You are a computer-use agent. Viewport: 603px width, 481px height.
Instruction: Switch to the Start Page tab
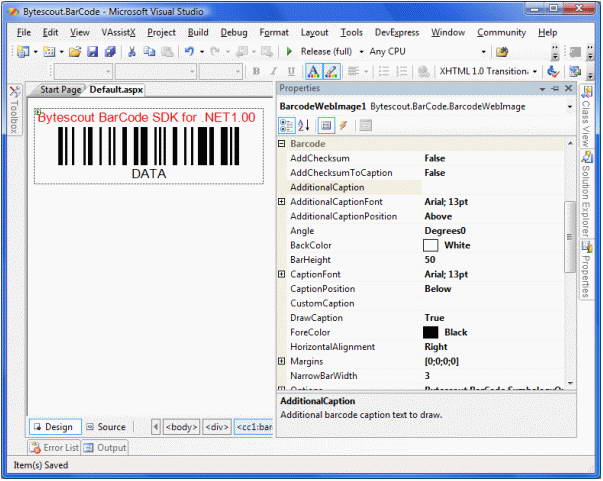tap(61, 90)
